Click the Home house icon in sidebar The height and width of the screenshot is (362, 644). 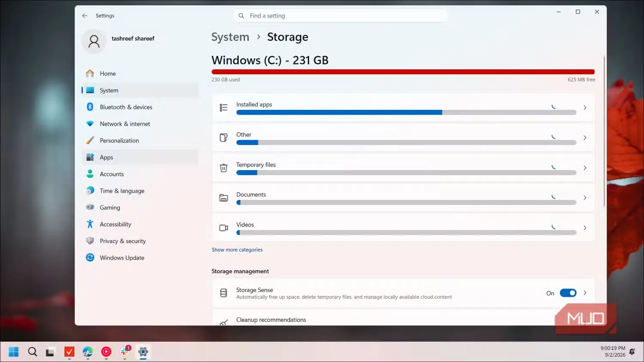[90, 73]
